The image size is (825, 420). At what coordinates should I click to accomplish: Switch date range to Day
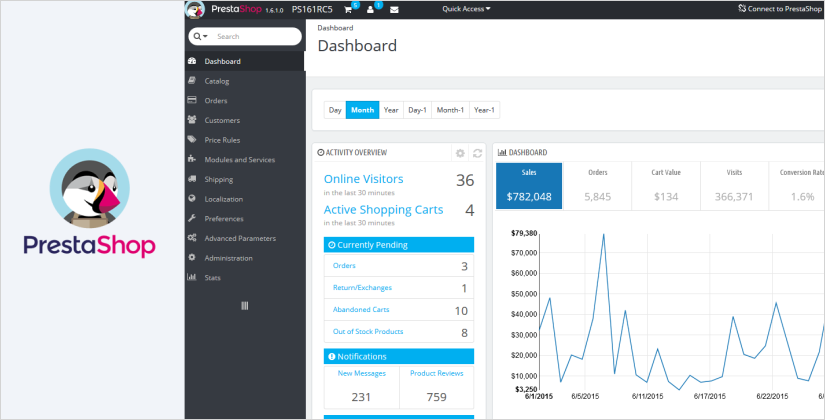pos(335,110)
